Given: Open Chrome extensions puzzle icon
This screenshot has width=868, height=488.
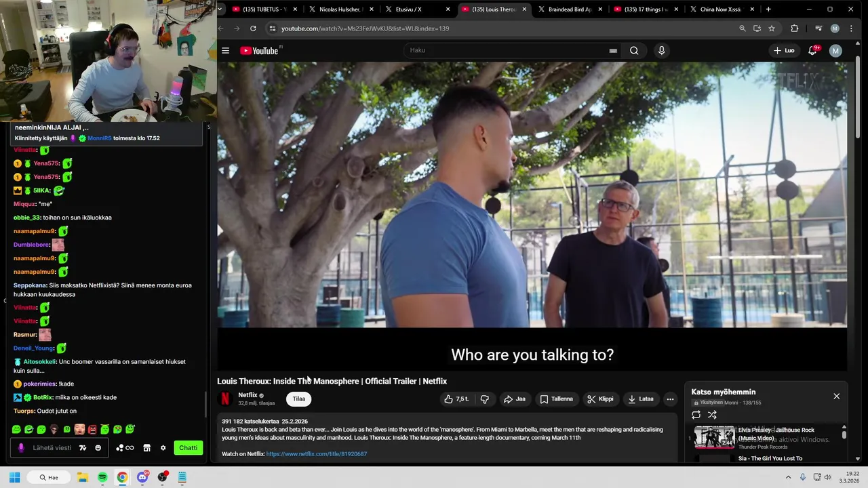Looking at the screenshot, I should coord(795,28).
